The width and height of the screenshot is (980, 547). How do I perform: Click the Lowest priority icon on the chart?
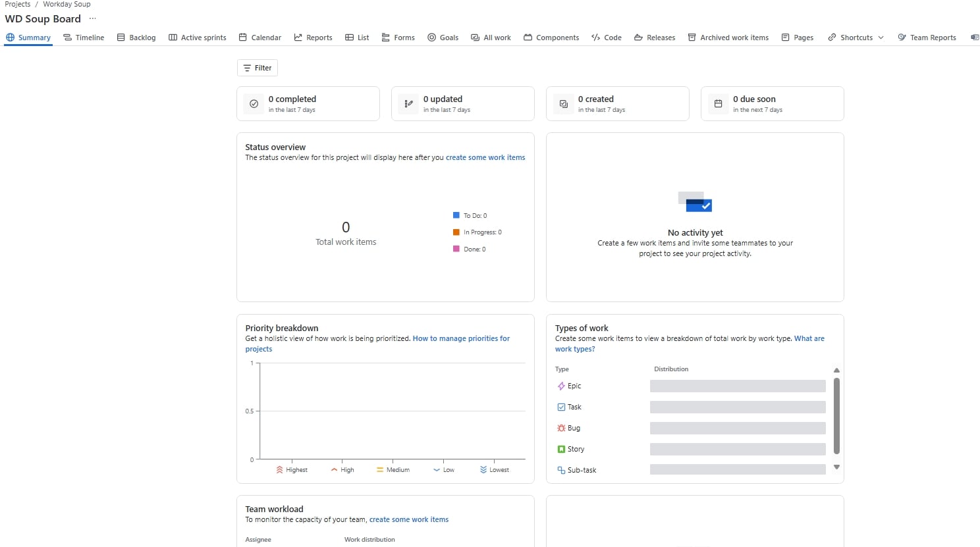pyautogui.click(x=483, y=470)
